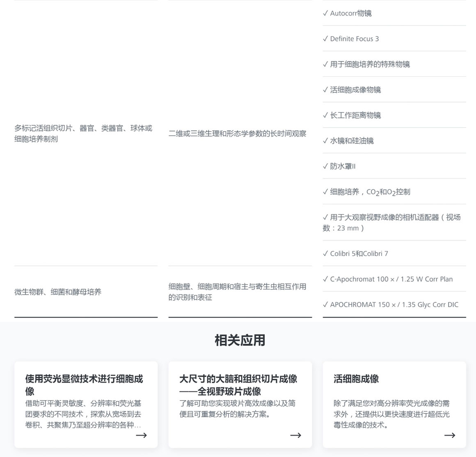Select the Colibri 5和Colibri 7 item
Viewport: 476px width, 457px height.
pyautogui.click(x=359, y=254)
